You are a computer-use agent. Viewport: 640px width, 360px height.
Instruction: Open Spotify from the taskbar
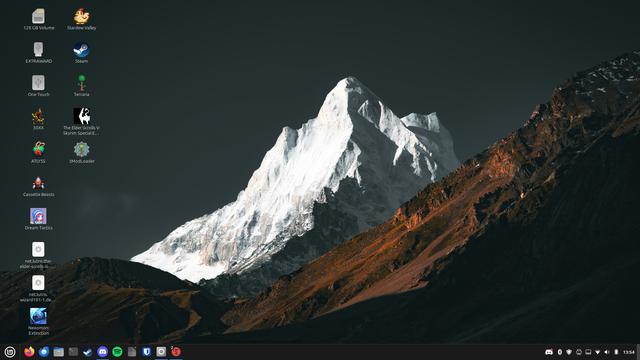tap(117, 352)
